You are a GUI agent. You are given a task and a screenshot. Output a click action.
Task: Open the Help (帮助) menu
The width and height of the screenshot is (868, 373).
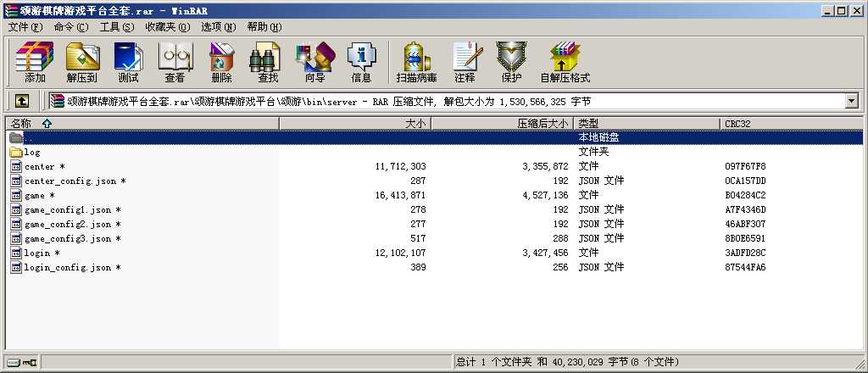point(264,27)
